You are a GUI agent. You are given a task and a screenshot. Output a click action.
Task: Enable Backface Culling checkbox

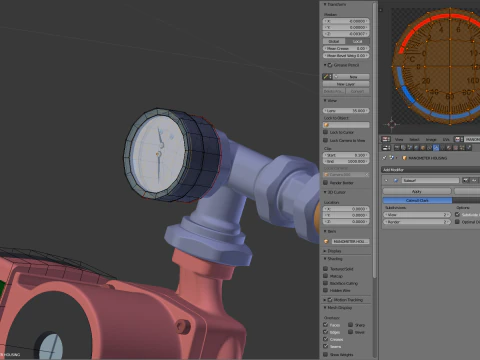(x=326, y=283)
